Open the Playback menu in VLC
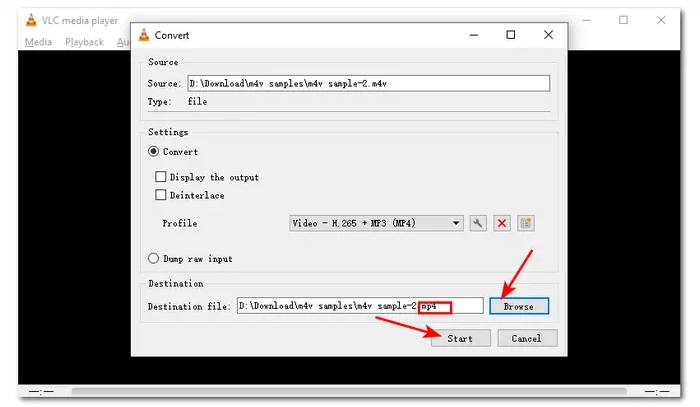 [x=84, y=42]
